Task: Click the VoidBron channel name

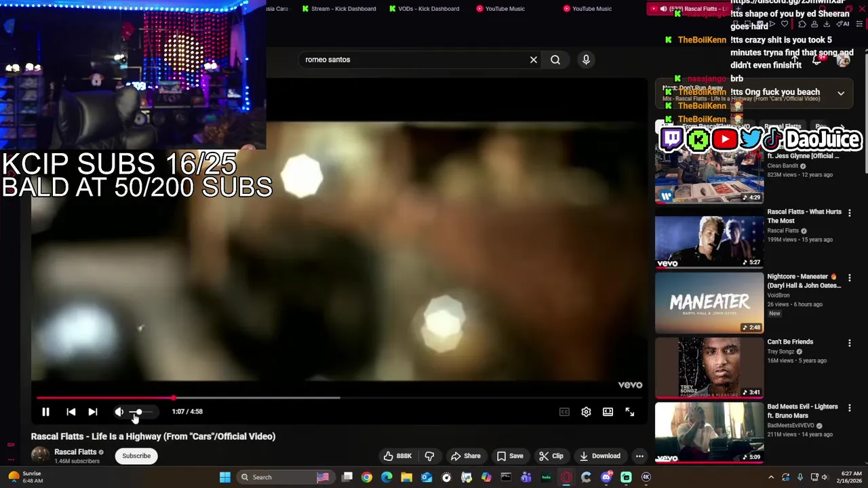Action: click(x=778, y=296)
